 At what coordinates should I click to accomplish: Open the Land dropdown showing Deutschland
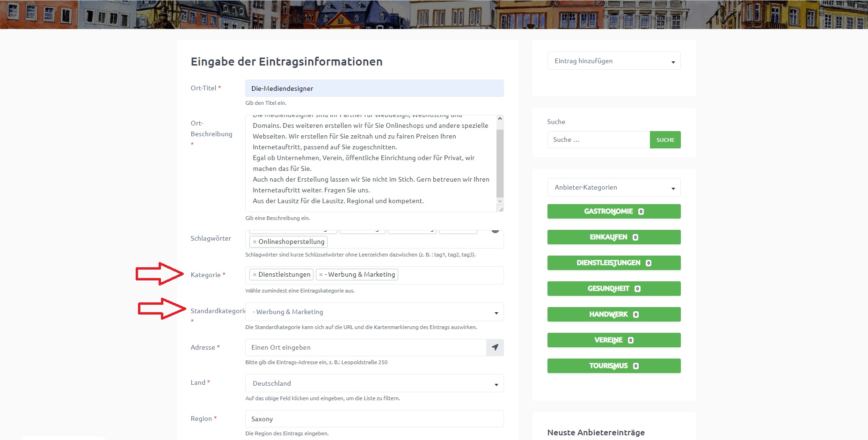(x=374, y=383)
